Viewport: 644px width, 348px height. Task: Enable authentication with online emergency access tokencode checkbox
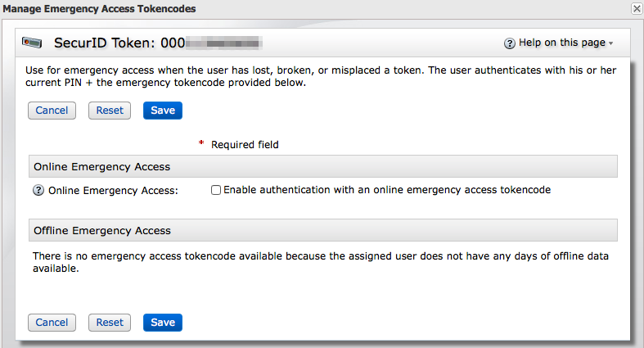tap(216, 190)
